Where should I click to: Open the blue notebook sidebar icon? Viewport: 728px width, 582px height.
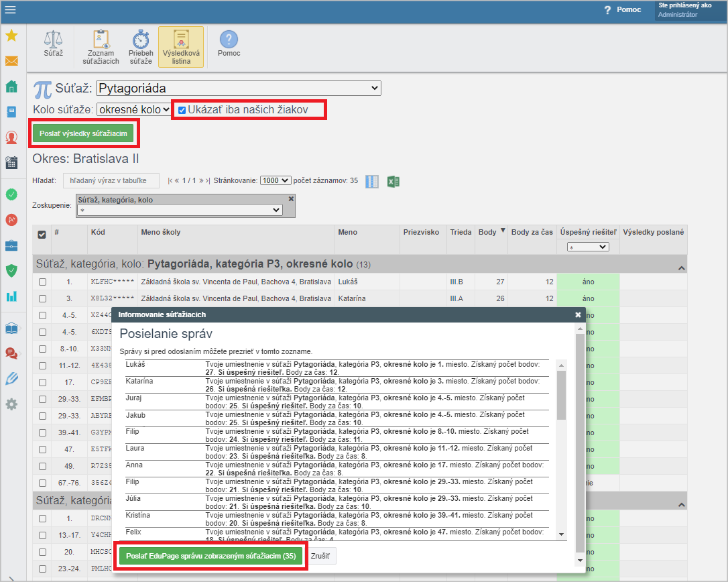(11, 112)
